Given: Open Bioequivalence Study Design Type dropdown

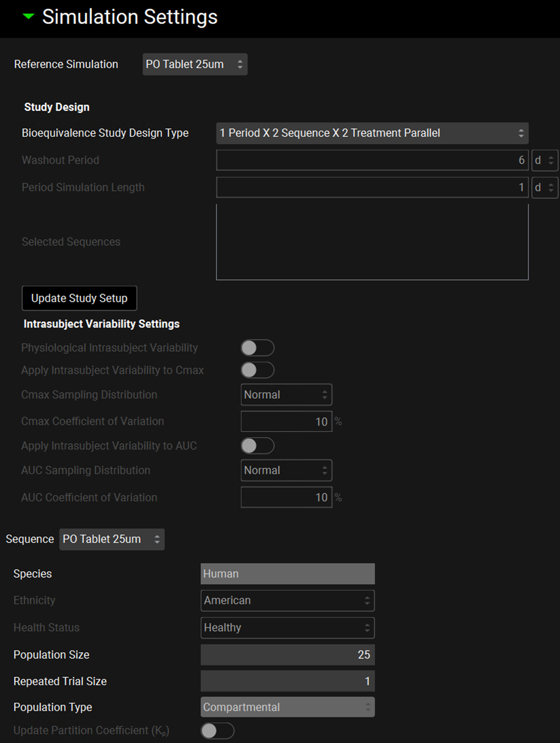Looking at the screenshot, I should (x=372, y=133).
